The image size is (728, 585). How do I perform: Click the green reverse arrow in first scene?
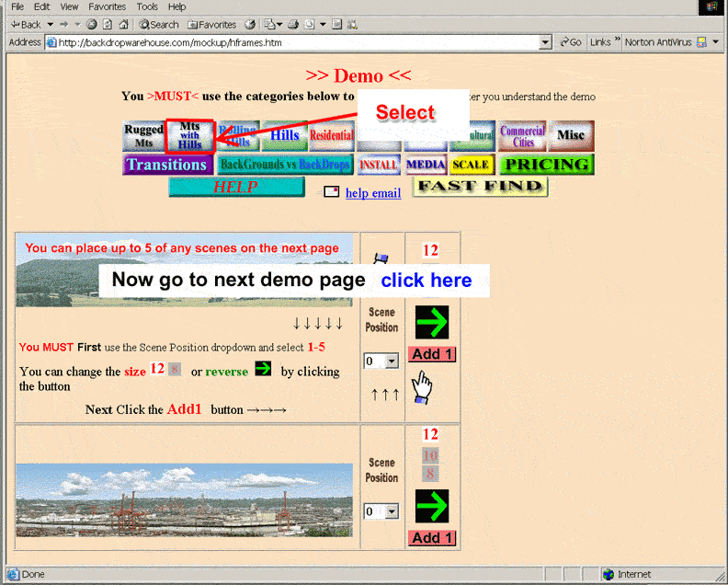point(432,323)
